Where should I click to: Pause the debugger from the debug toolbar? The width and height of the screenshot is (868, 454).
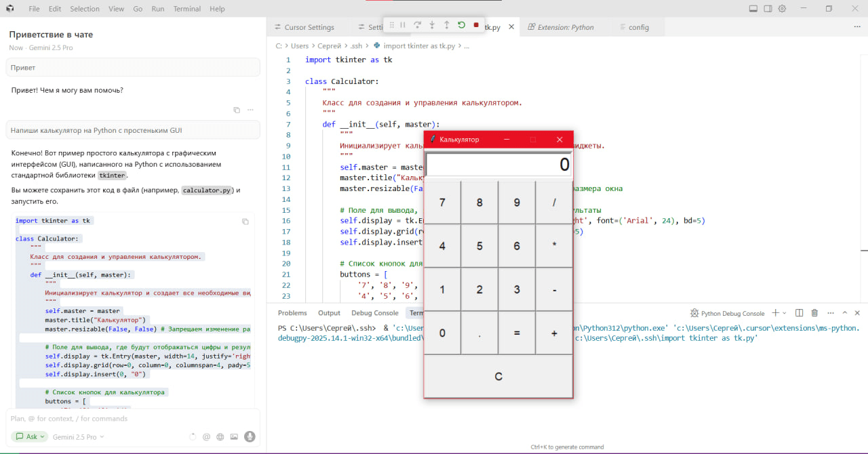click(403, 25)
